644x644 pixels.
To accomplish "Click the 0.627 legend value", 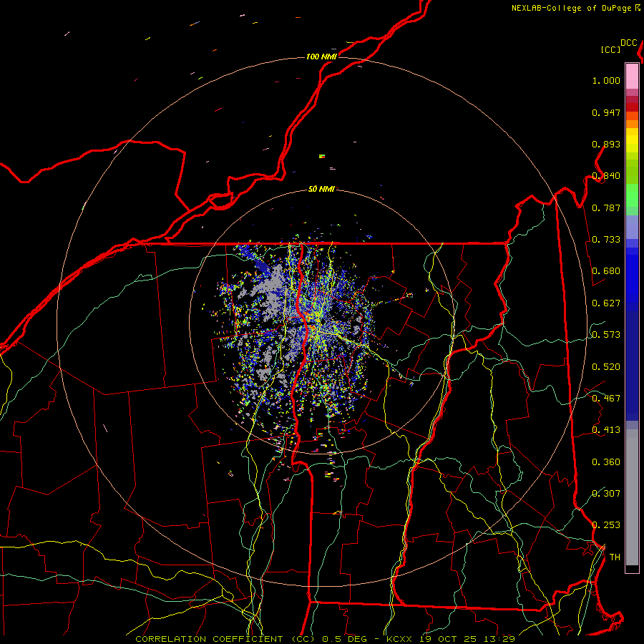I will [606, 303].
